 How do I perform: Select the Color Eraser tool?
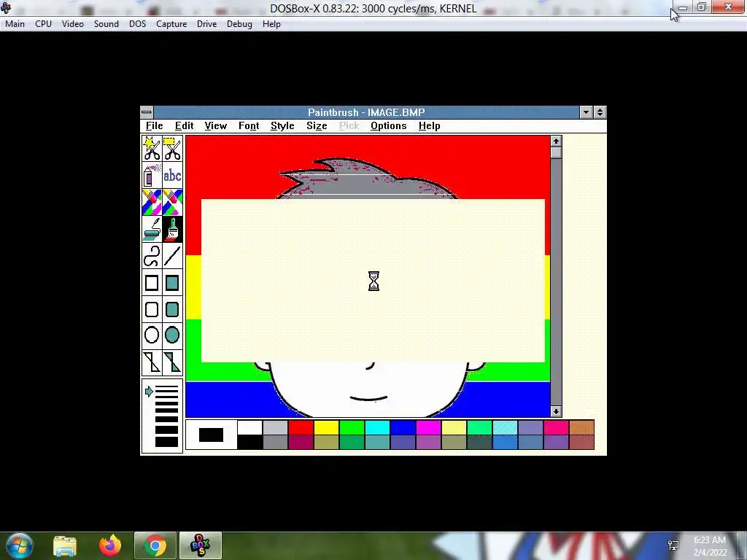(152, 202)
